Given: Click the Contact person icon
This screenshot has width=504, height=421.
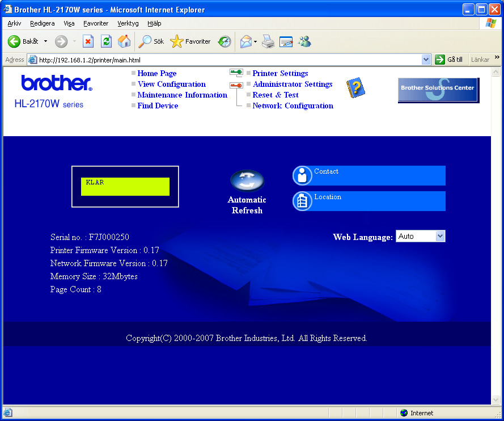Looking at the screenshot, I should [302, 175].
